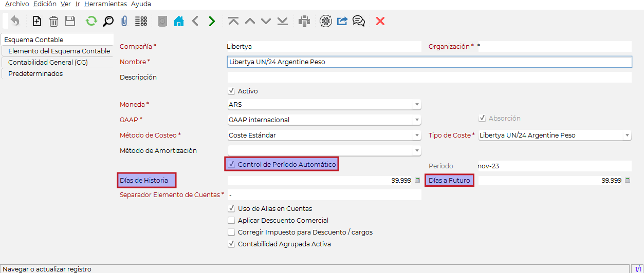
Task: Open calculator beside Días de Historia
Action: (417, 181)
